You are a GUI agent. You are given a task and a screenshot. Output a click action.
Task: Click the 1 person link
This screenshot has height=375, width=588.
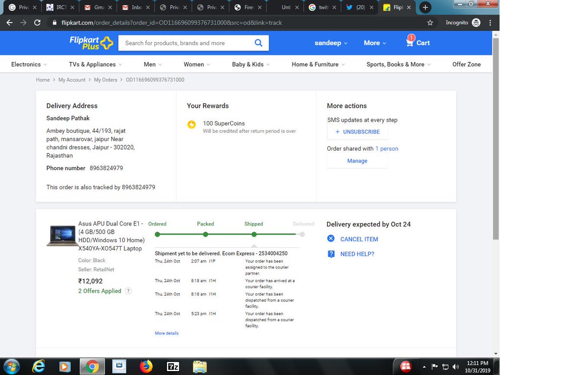tap(387, 149)
